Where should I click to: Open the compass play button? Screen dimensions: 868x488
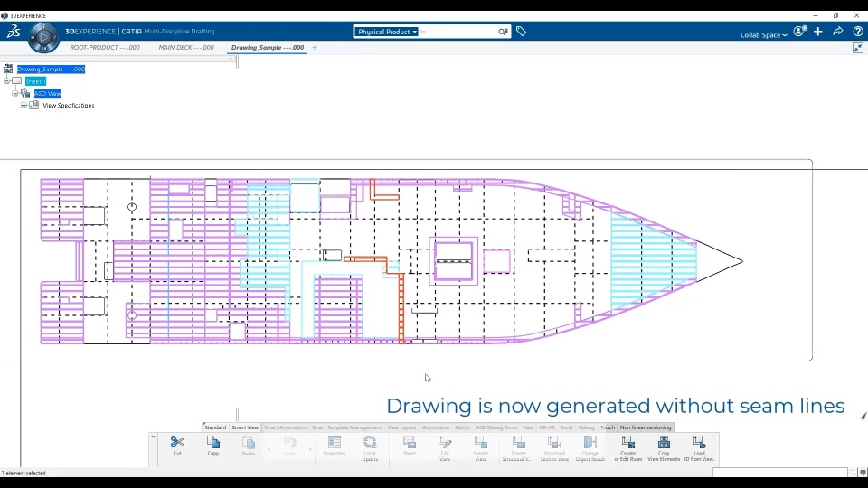tap(43, 38)
